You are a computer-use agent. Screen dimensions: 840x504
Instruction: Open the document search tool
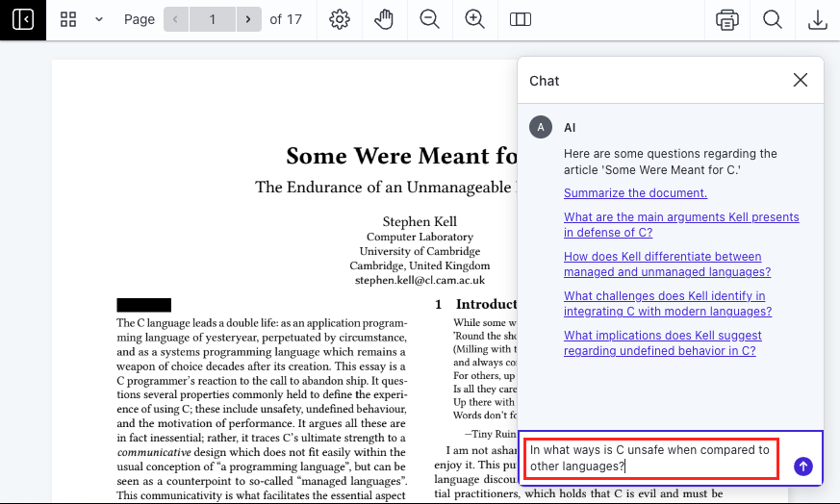773,19
